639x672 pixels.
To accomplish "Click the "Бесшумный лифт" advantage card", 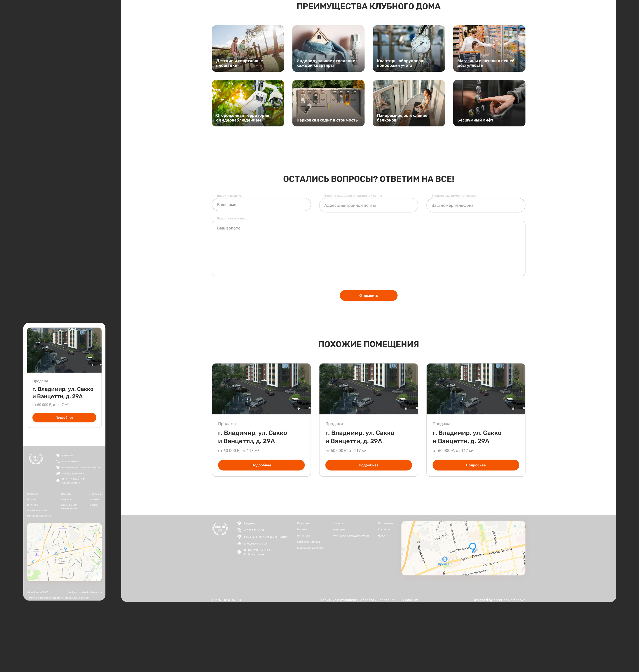I will pyautogui.click(x=489, y=103).
